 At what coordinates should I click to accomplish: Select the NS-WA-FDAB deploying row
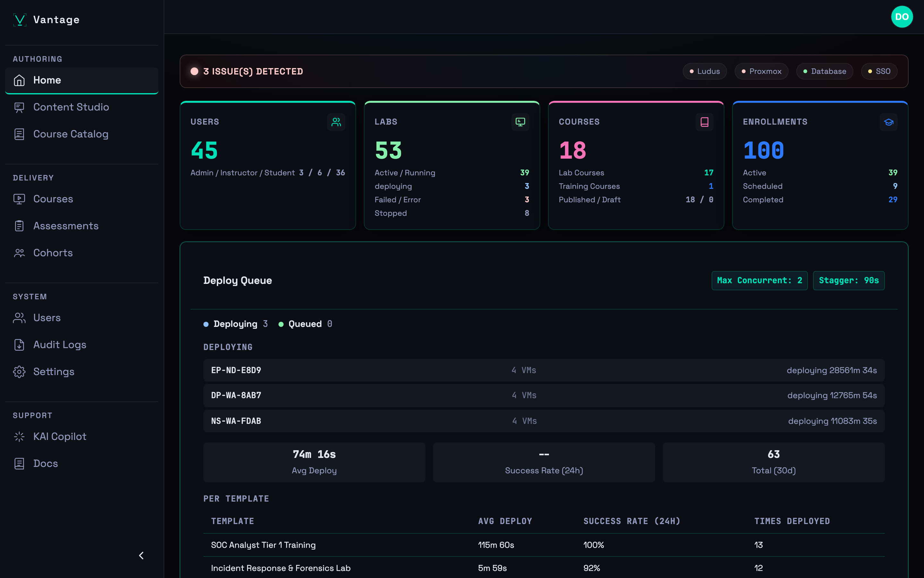click(544, 421)
